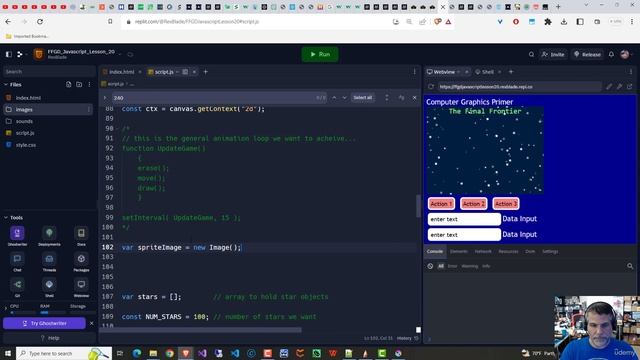This screenshot has height=360, width=640.
Task: Add a new editor tab
Action: point(206,72)
